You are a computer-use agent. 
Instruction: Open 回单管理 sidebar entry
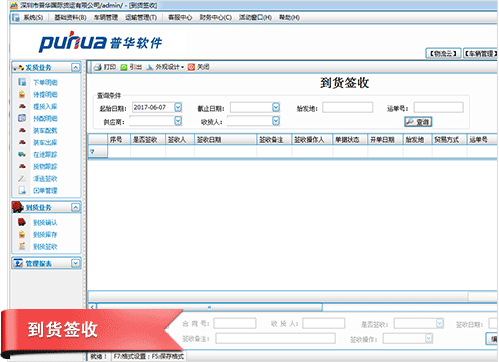click(x=45, y=190)
